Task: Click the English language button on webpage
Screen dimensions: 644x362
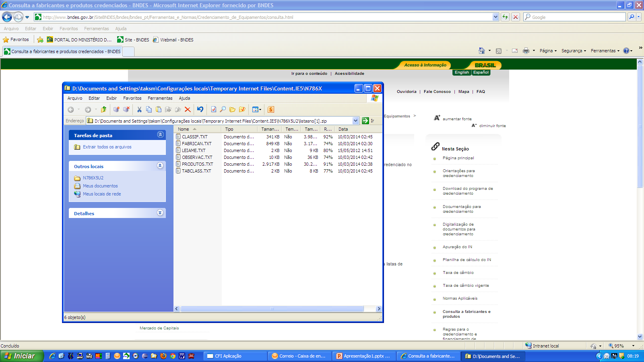Action: point(462,72)
